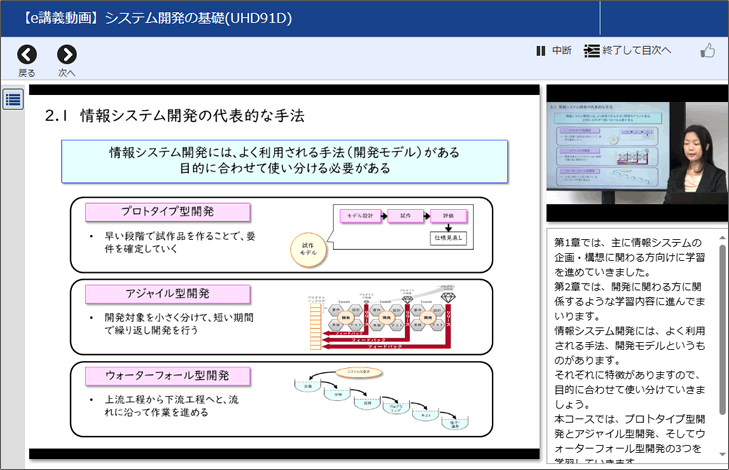Click the プロトタイプ型開発 heading
This screenshot has width=729, height=470.
[x=168, y=212]
